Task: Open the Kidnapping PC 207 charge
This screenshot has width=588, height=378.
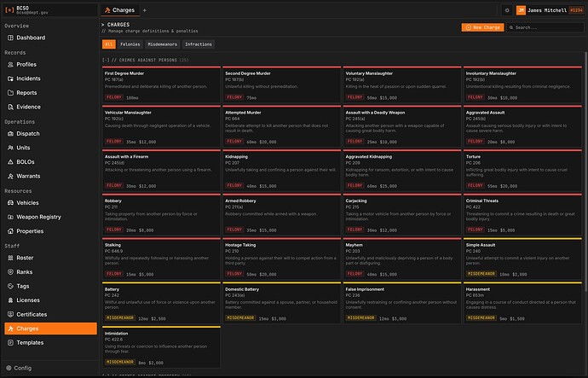Action: pyautogui.click(x=281, y=171)
